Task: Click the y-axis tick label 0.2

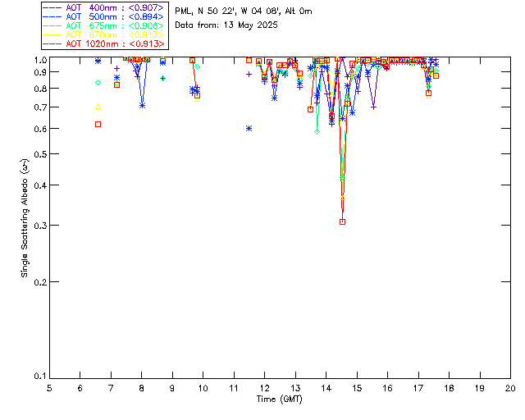Action: (x=40, y=282)
